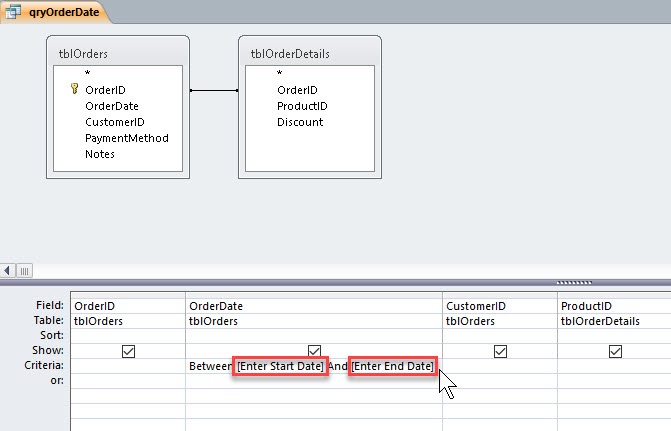Uncheck Show box for ProductID column
This screenshot has width=671, height=431.
[x=615, y=351]
